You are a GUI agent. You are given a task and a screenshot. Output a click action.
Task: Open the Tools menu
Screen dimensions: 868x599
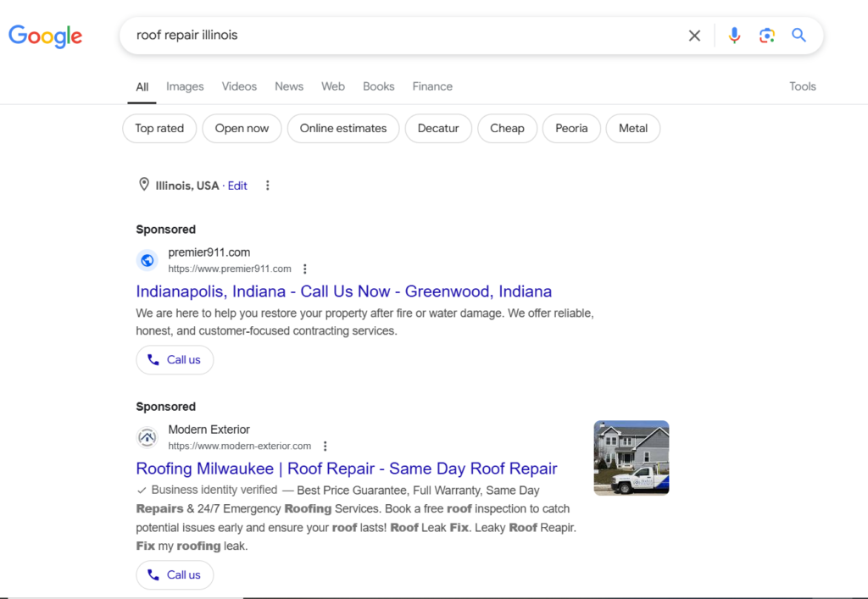(803, 86)
